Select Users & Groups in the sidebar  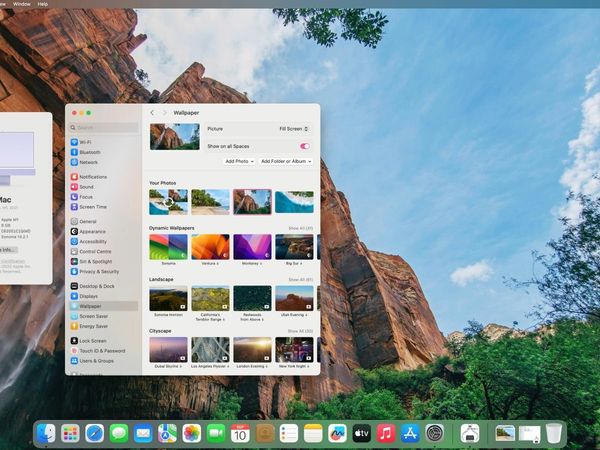point(92,360)
